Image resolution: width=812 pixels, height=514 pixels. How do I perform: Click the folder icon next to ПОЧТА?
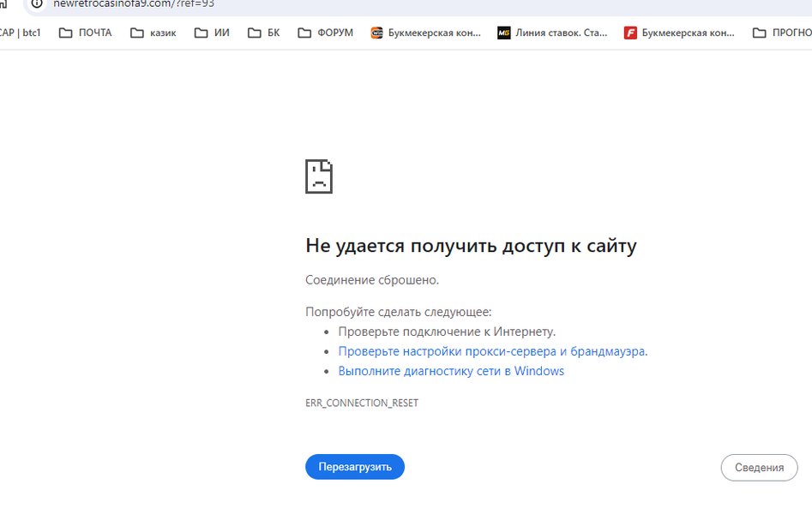tap(66, 33)
